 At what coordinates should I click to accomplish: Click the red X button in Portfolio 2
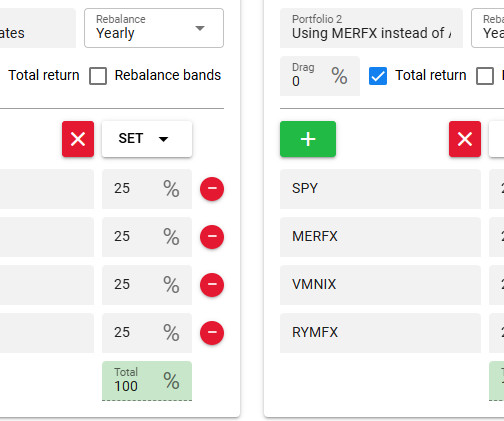tap(465, 139)
